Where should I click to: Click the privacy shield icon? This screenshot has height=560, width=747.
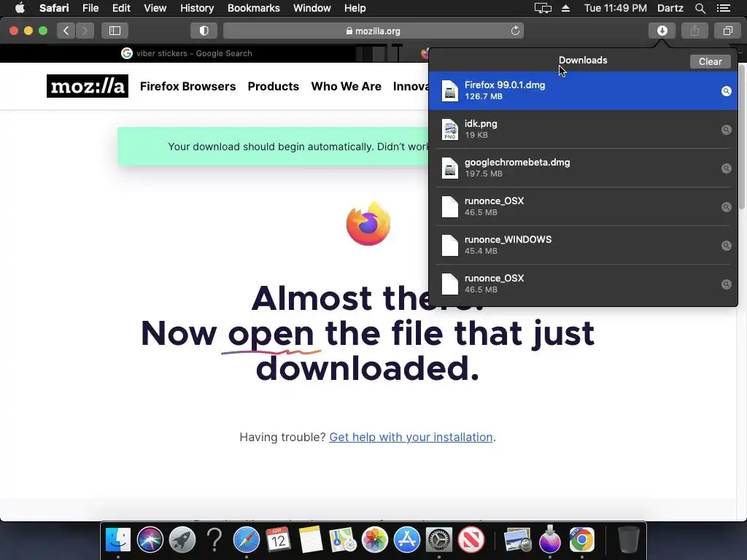pyautogui.click(x=204, y=31)
